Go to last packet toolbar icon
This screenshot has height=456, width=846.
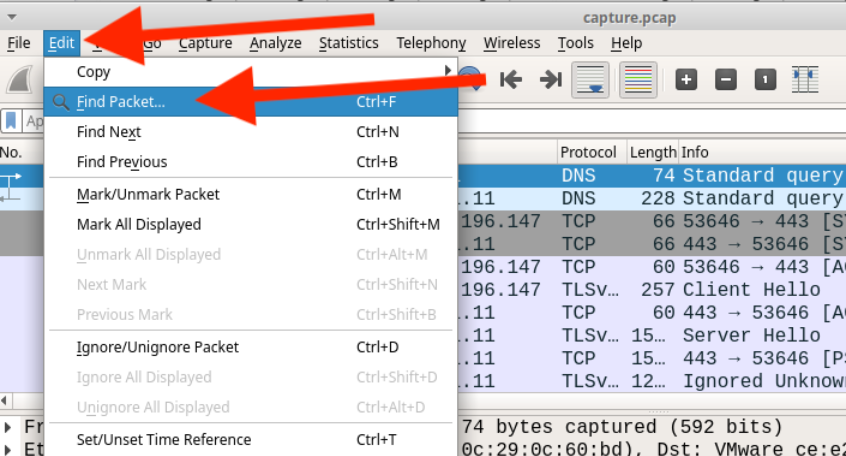click(x=550, y=80)
